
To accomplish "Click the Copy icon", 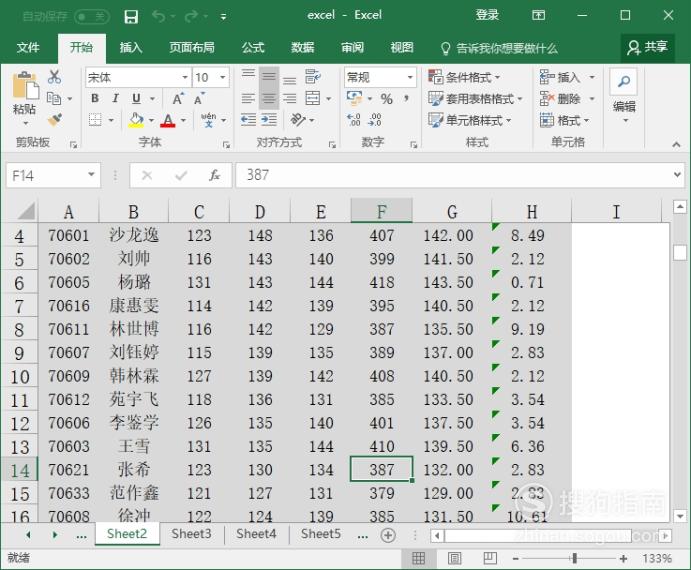I will [x=54, y=98].
